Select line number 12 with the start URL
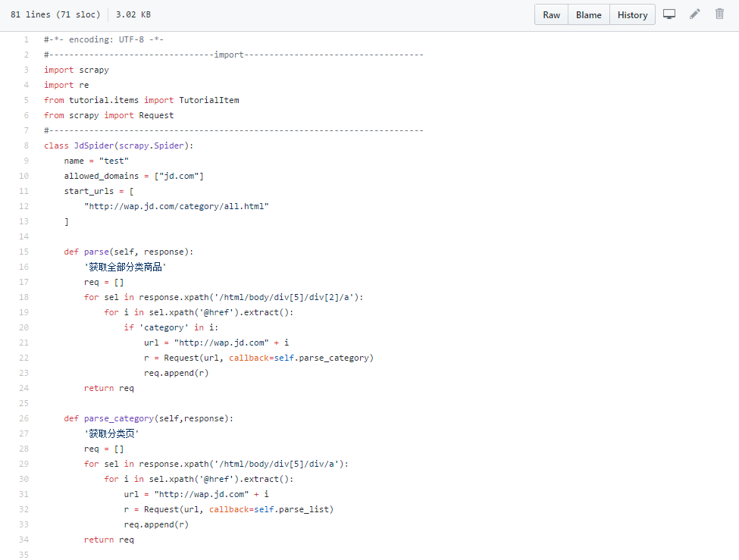Screen dimensions: 739x560 tap(24, 206)
